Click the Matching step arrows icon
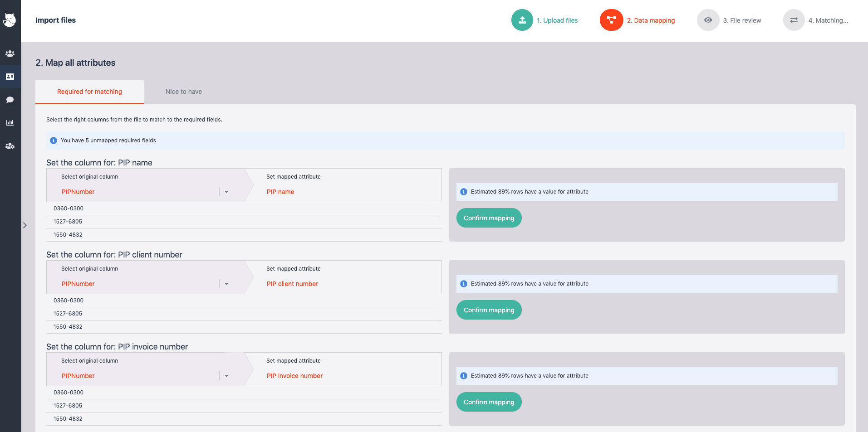Viewport: 868px width, 432px height. [794, 20]
